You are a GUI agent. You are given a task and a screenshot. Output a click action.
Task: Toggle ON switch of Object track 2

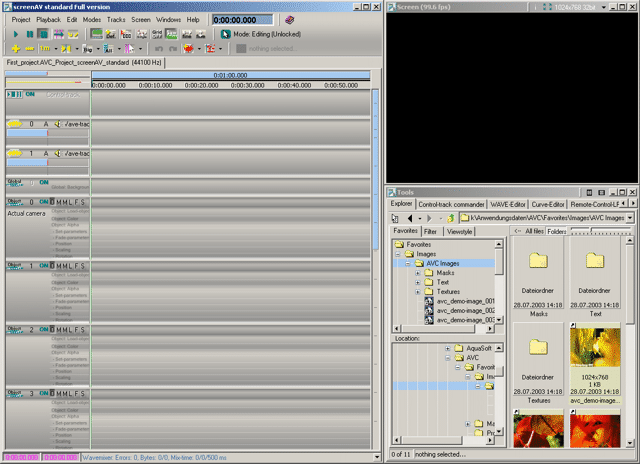(44, 329)
